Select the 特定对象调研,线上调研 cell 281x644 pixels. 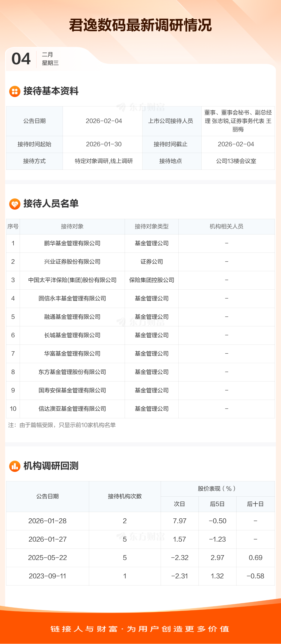(104, 161)
